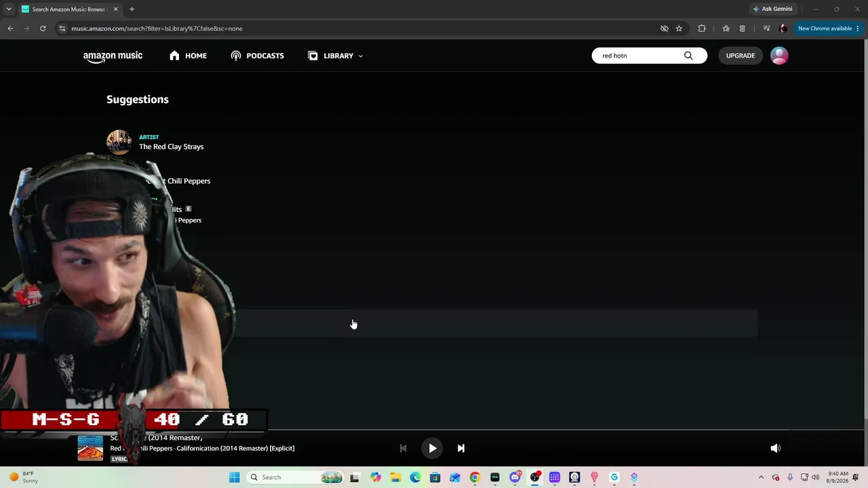The image size is (868, 488).
Task: Go to the previous track
Action: tap(403, 448)
